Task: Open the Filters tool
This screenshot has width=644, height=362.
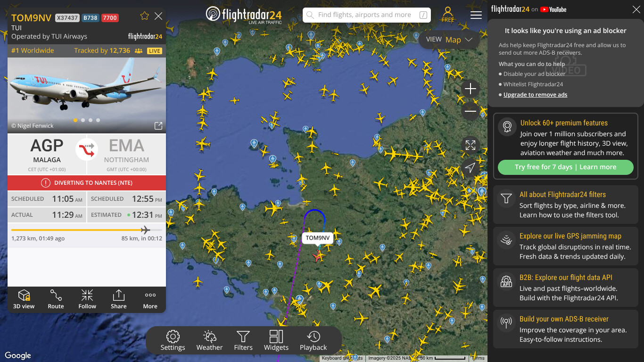Action: tap(243, 340)
